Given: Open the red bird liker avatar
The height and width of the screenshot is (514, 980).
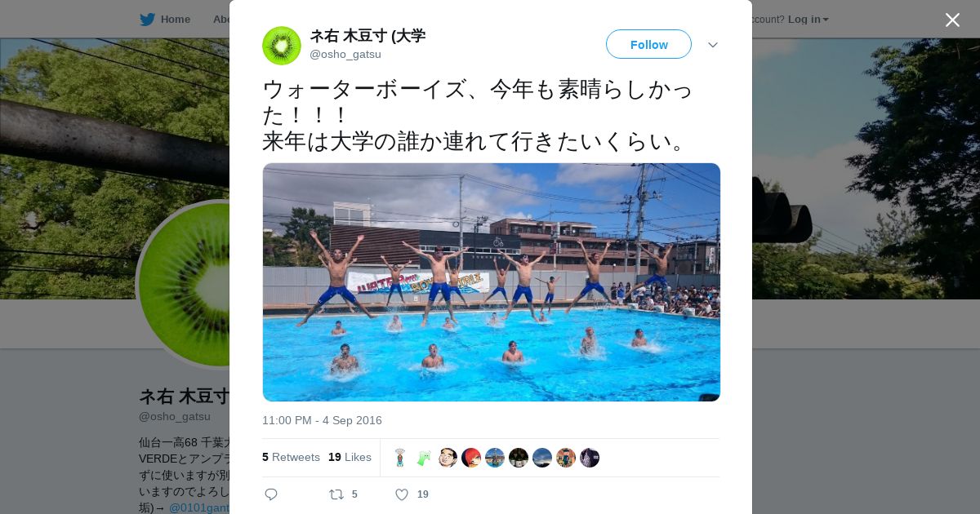Looking at the screenshot, I should (471, 458).
